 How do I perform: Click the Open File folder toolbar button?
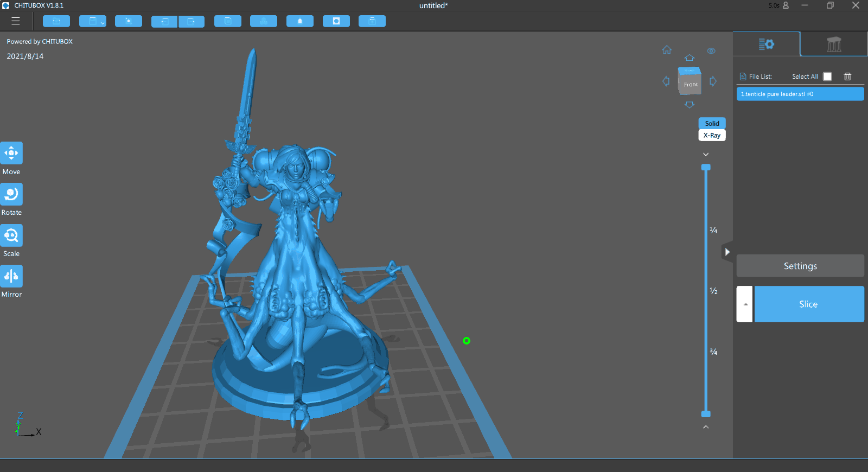(x=56, y=21)
